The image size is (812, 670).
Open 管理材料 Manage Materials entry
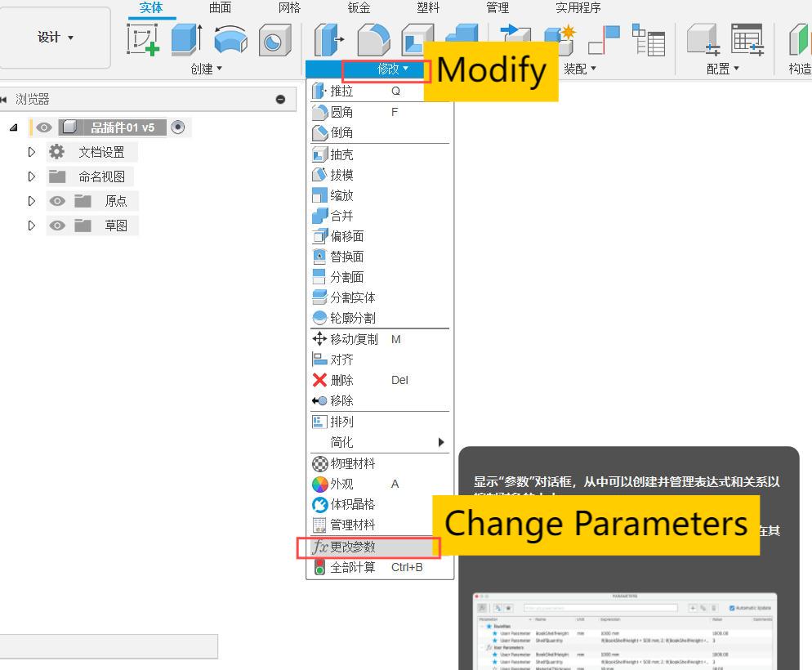[x=380, y=525]
